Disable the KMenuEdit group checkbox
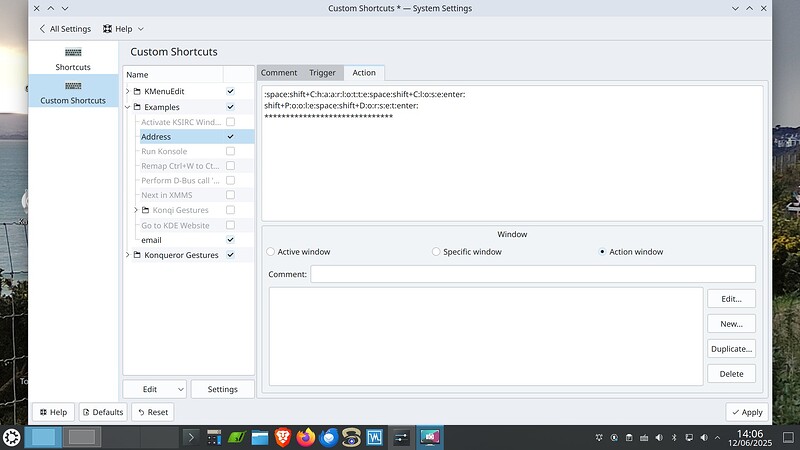Image resolution: width=800 pixels, height=450 pixels. (x=231, y=91)
